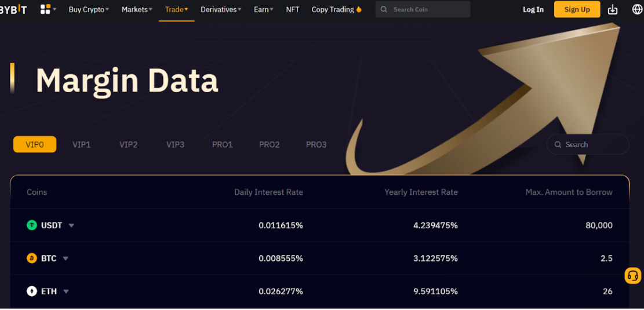Click the Log In link
Screen dimensions: 644x310
(x=533, y=9)
